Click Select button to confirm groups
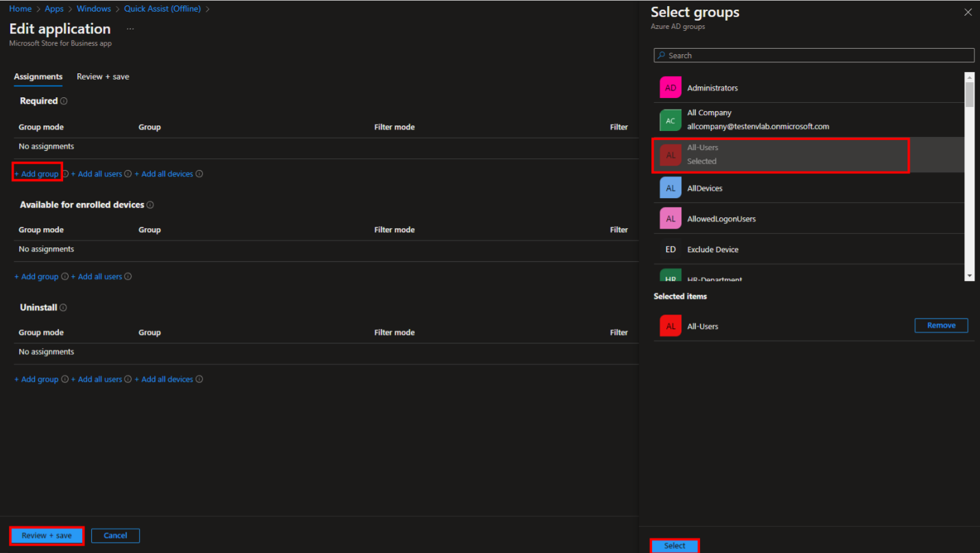Image resolution: width=980 pixels, height=553 pixels. [x=675, y=545]
